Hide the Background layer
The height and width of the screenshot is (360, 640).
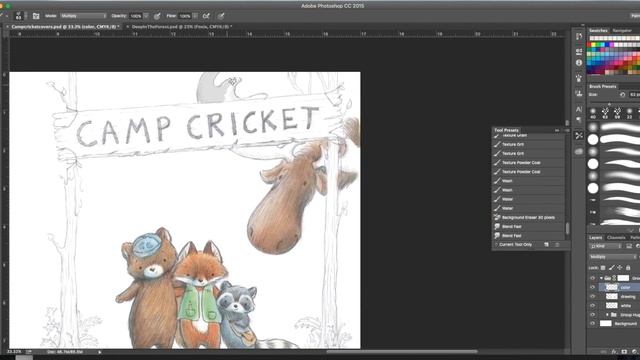coord(592,324)
